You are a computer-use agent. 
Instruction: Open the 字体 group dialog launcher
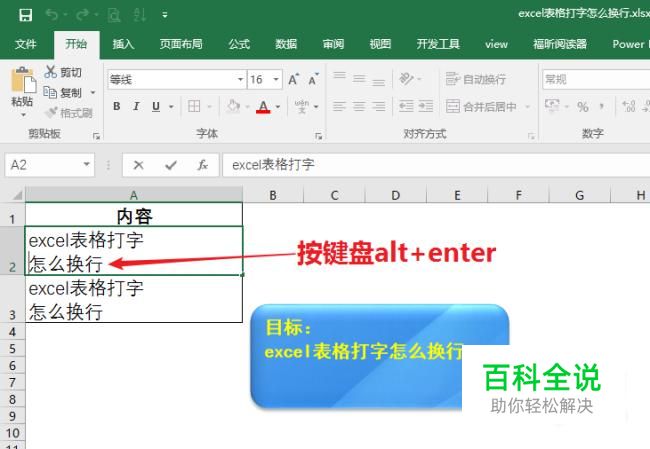click(318, 136)
